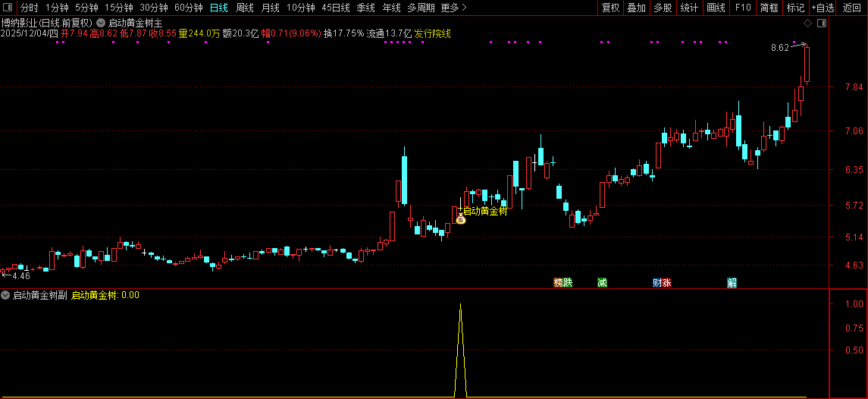Open the 财 event tag
The width and height of the screenshot is (868, 399).
click(657, 283)
